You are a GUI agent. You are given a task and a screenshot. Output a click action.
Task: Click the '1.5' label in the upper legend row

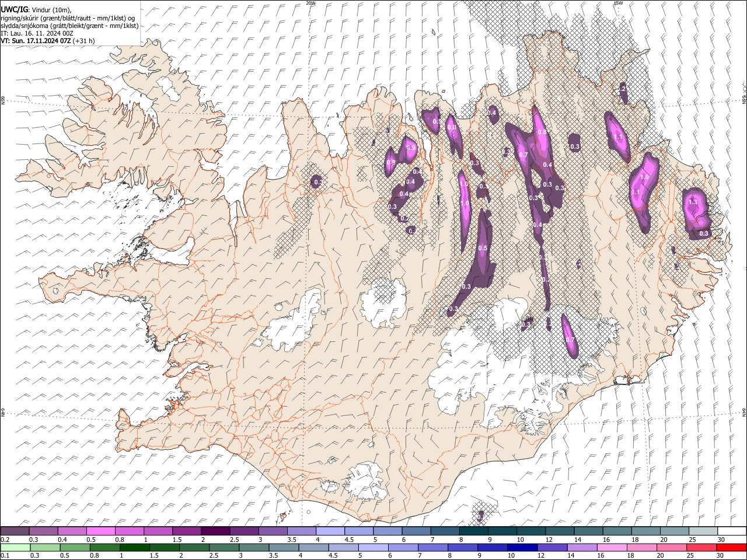click(177, 540)
